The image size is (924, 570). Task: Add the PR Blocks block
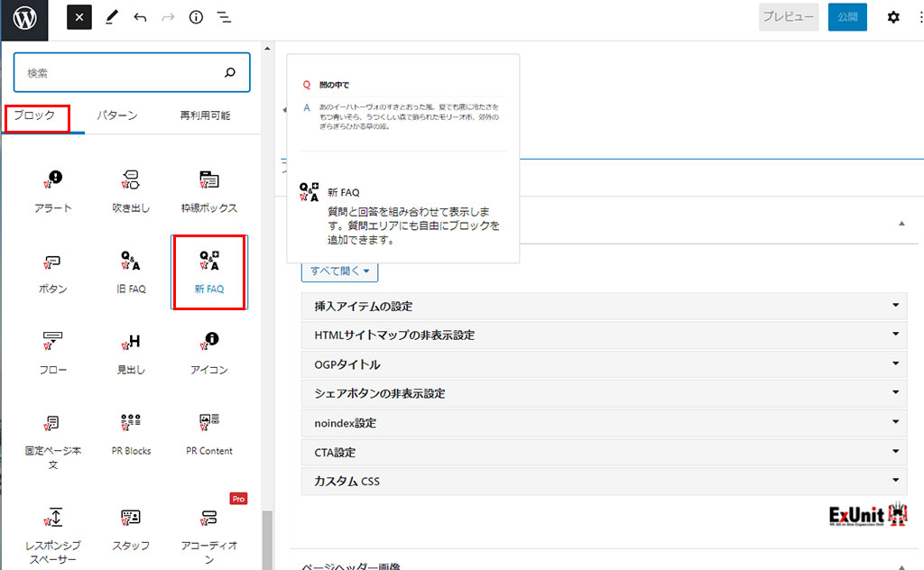131,433
